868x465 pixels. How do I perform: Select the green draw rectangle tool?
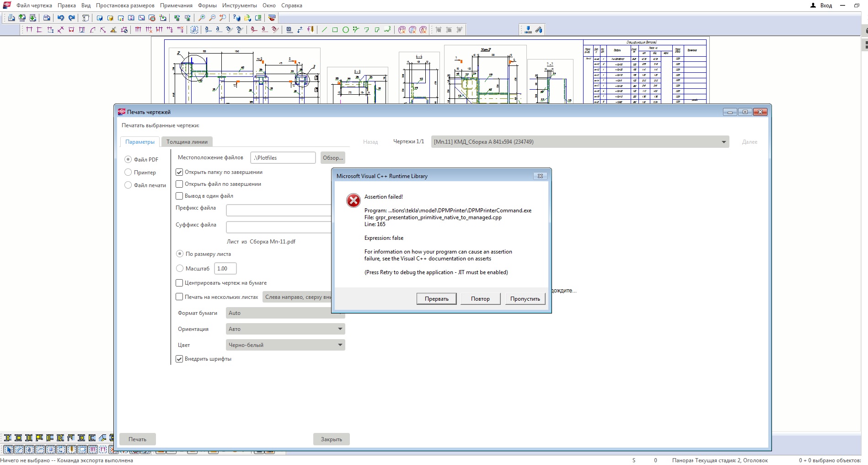tap(335, 30)
